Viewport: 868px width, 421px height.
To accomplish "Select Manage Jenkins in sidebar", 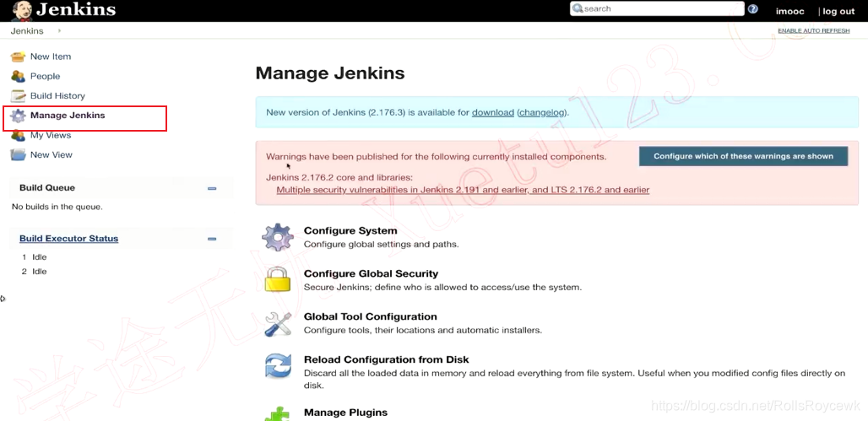I will [x=68, y=116].
